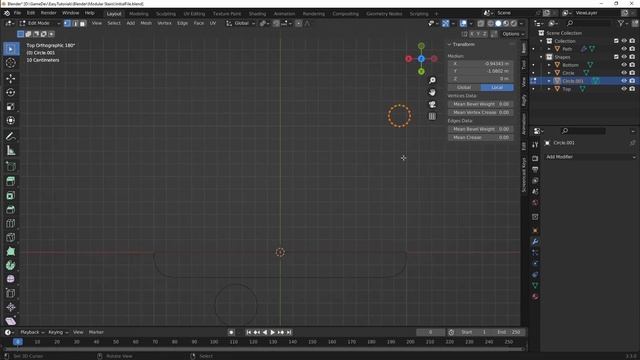Hide the Top object via eye icon

click(624, 89)
